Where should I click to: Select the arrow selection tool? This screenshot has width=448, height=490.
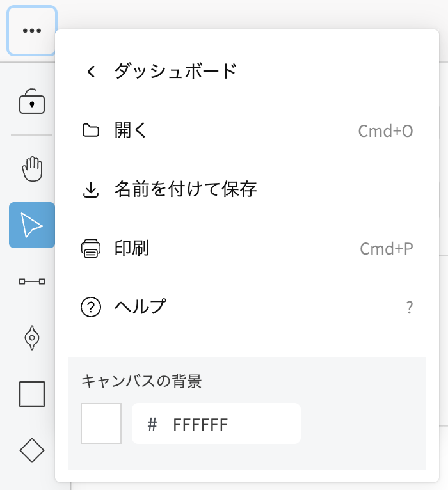(32, 225)
